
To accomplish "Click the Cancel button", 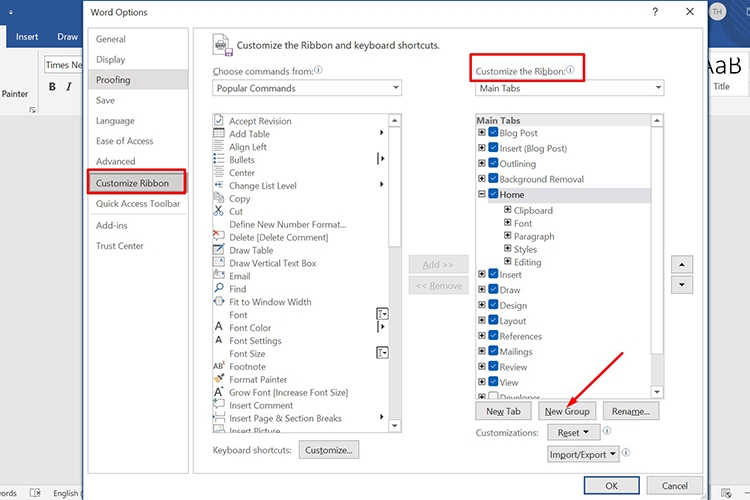I will (674, 486).
